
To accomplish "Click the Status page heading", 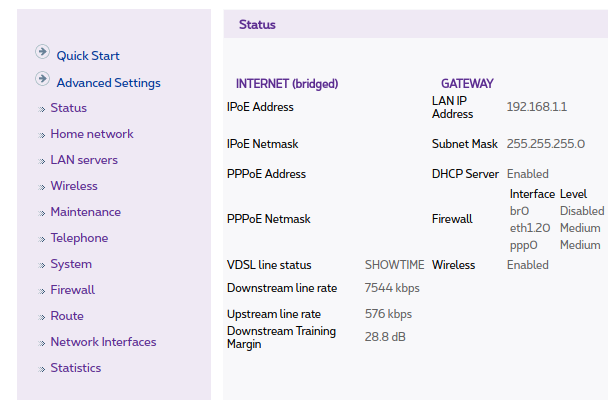I will pyautogui.click(x=257, y=24).
